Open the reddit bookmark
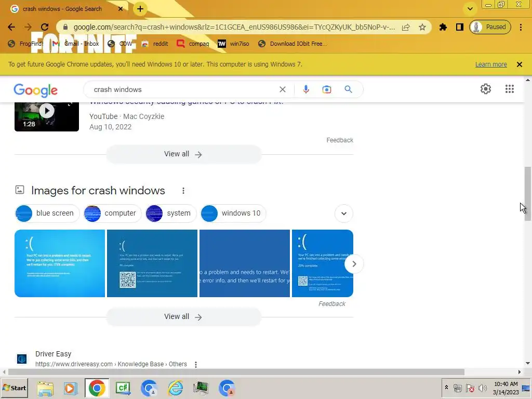532x399 pixels. coord(155,44)
